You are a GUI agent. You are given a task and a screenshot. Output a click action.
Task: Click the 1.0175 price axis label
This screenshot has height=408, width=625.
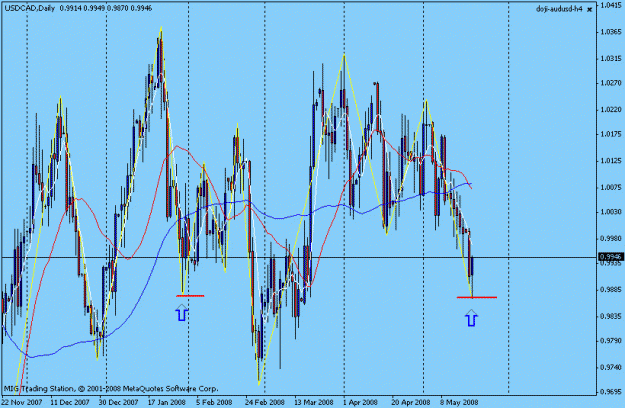(611, 134)
